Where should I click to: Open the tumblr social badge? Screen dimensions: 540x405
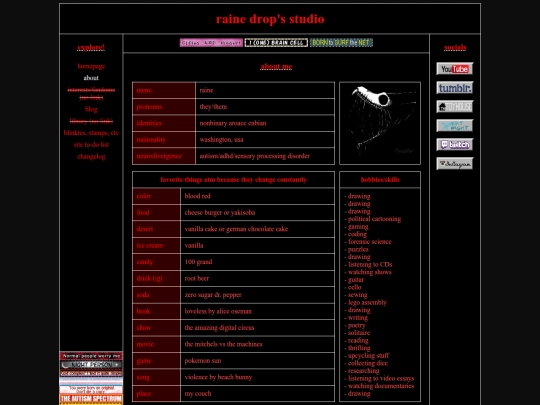click(x=455, y=88)
